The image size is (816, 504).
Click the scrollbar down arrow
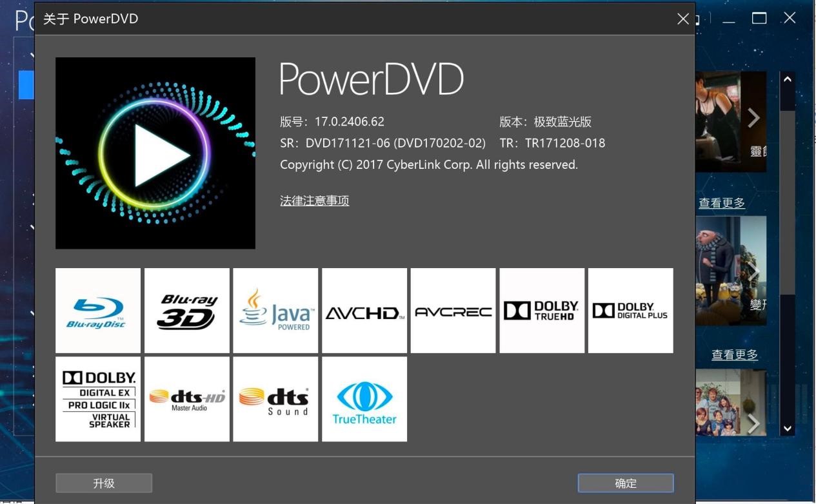[786, 427]
